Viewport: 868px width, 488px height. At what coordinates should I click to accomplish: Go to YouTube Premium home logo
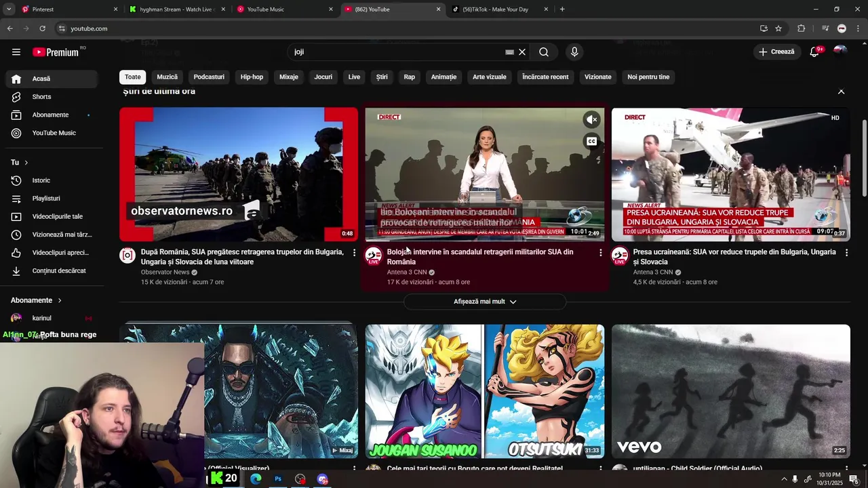point(56,52)
